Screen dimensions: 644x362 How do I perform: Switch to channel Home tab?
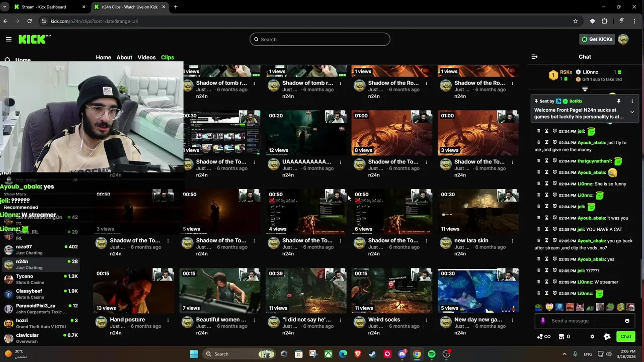[x=104, y=57]
